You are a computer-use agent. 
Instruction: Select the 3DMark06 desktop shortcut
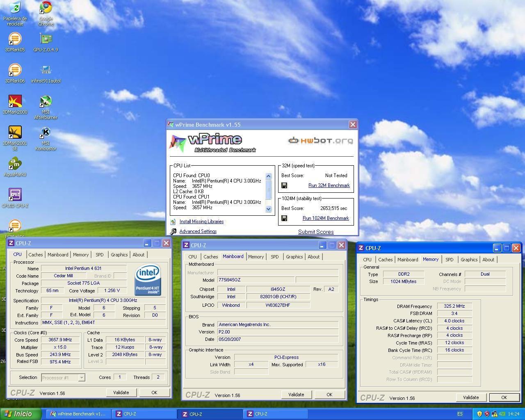15,73
